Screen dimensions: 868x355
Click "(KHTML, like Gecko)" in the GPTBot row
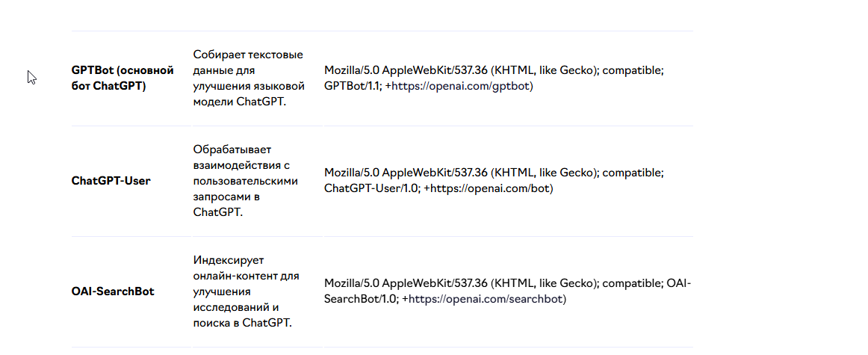point(545,70)
